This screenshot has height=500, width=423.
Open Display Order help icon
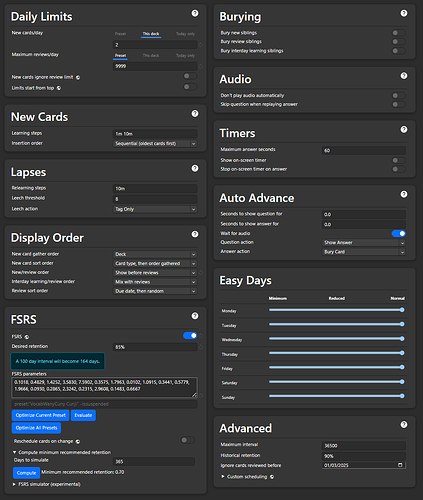pos(195,234)
